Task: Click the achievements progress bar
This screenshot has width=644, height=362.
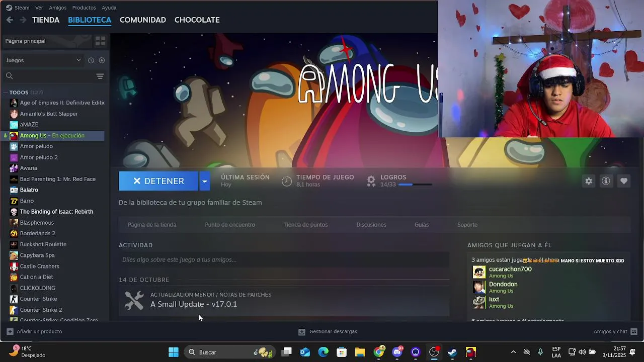Action: pos(415,185)
